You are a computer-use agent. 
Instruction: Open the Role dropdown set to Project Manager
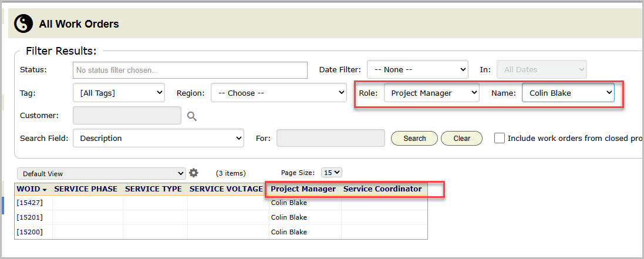tap(431, 93)
